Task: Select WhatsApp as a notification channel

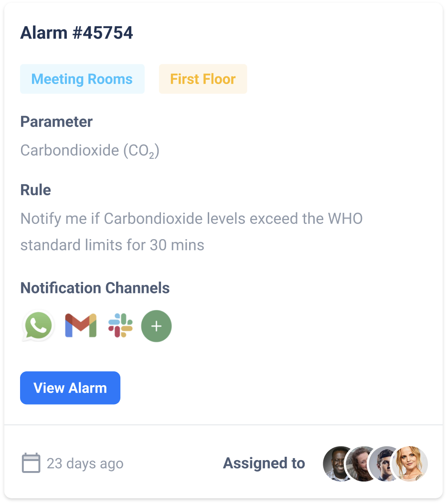Action: 37,325
